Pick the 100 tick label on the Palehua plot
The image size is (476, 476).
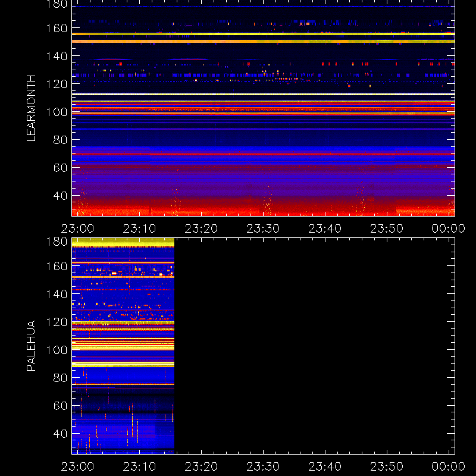click(57, 350)
